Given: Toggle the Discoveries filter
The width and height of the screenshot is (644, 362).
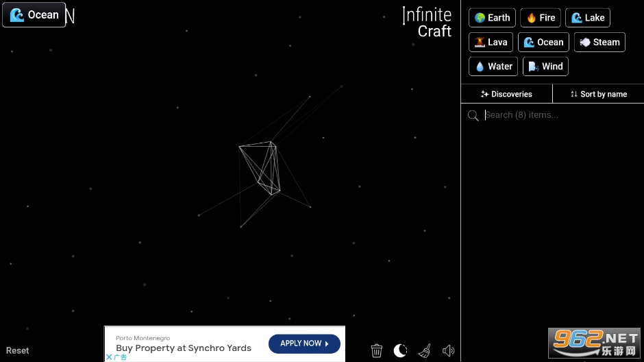Looking at the screenshot, I should [x=506, y=94].
